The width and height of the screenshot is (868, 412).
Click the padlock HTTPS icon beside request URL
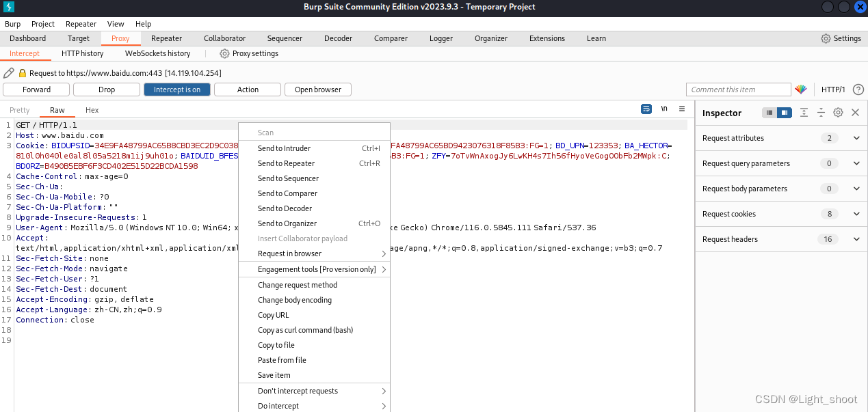(x=23, y=73)
